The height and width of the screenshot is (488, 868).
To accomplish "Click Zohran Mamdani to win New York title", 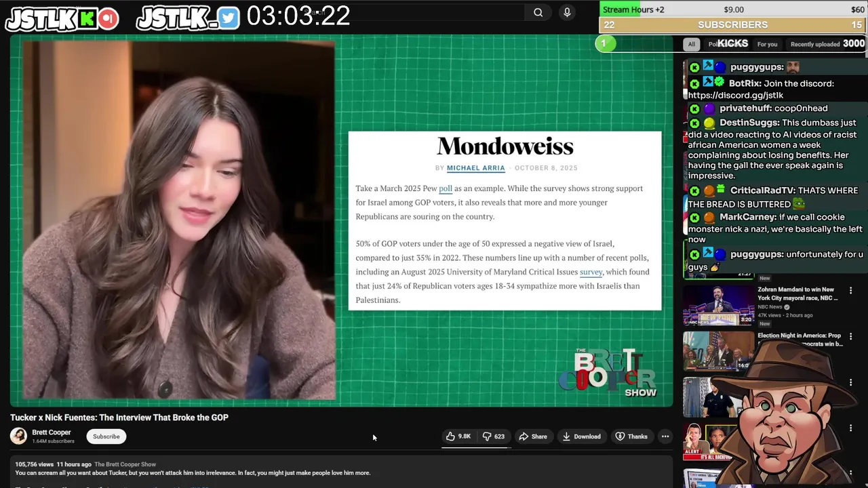I will click(x=797, y=293).
